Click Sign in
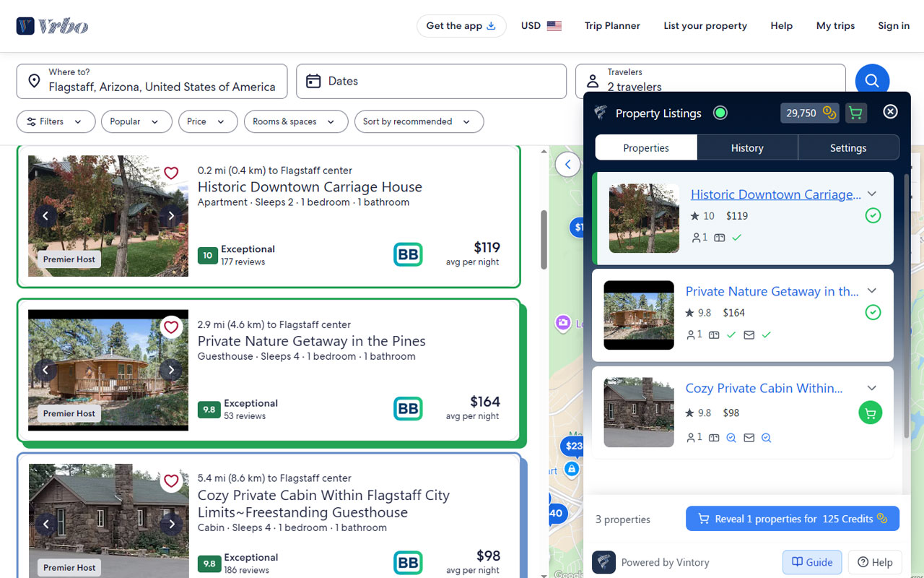The height and width of the screenshot is (578, 924). [894, 26]
